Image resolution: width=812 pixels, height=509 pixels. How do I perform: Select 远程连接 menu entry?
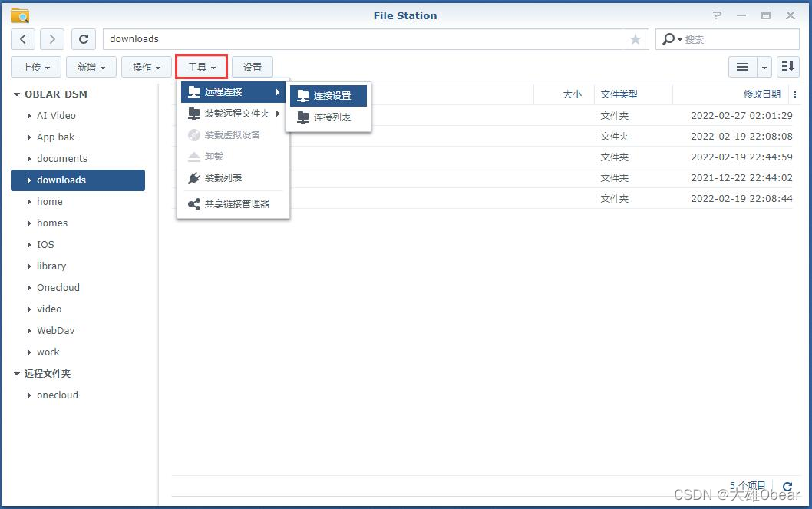pyautogui.click(x=233, y=92)
